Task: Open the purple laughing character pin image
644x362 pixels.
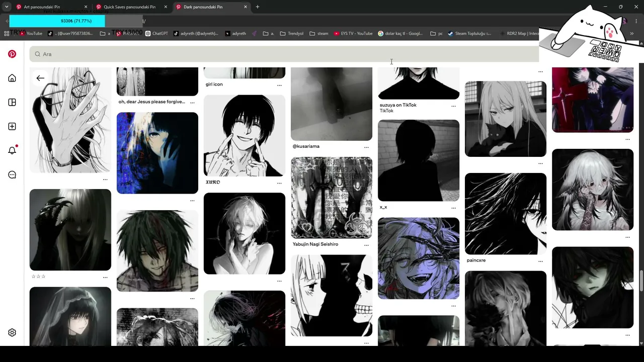Action: point(419,258)
